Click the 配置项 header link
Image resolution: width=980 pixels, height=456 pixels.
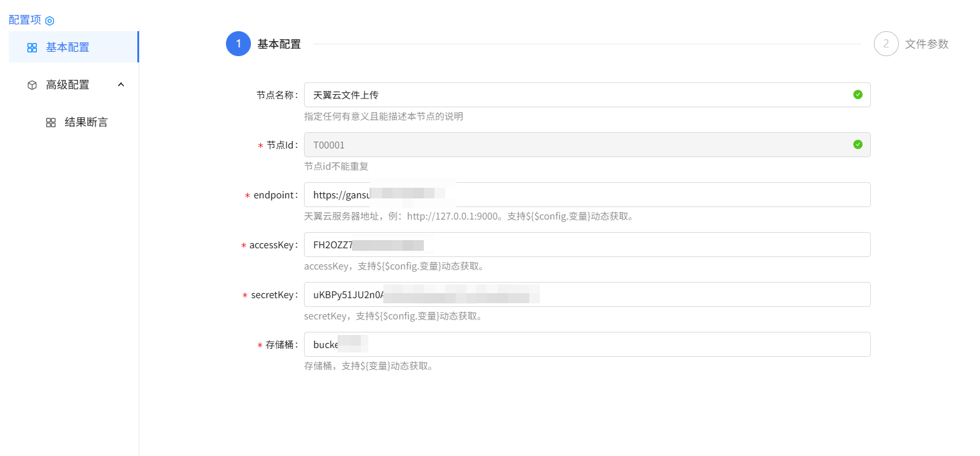(25, 20)
